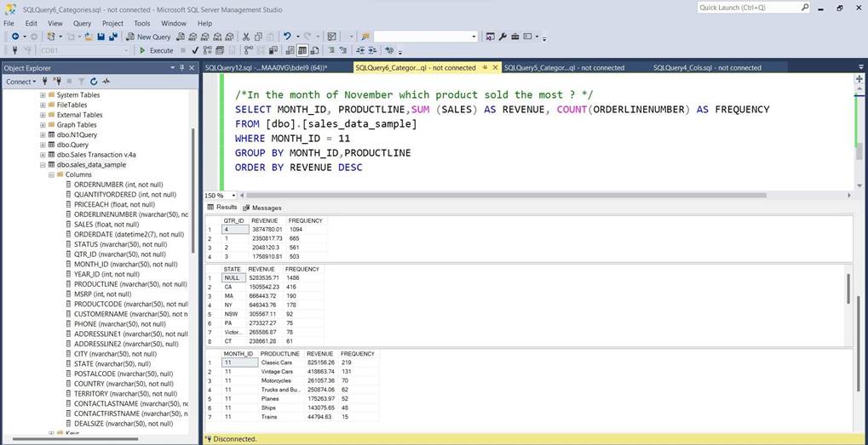The image size is (868, 445).
Task: Open the Query menu
Action: pyautogui.click(x=82, y=23)
